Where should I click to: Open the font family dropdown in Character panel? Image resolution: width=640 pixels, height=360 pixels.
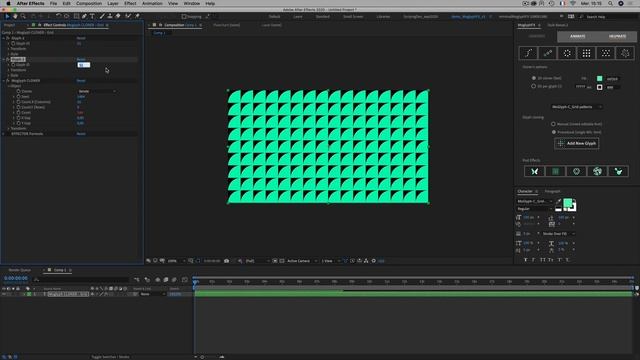click(x=535, y=201)
